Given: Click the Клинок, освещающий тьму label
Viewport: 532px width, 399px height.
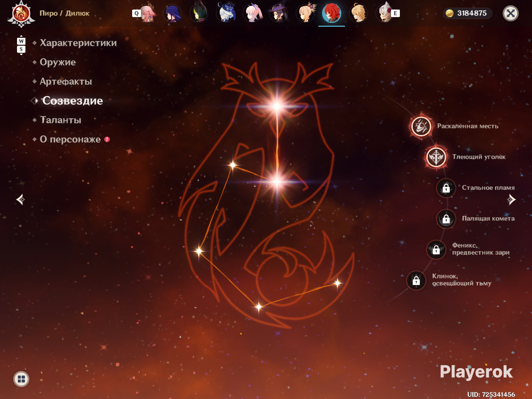Looking at the screenshot, I should 462,280.
